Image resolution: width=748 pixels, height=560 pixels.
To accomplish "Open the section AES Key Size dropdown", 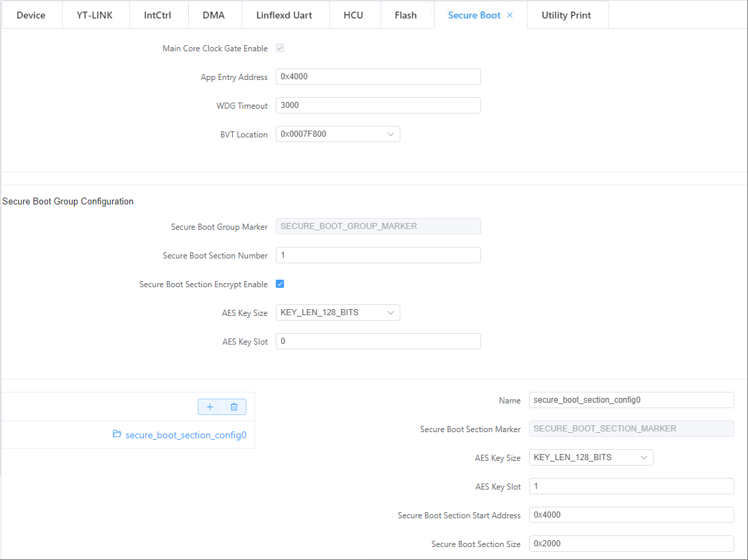I will [591, 457].
